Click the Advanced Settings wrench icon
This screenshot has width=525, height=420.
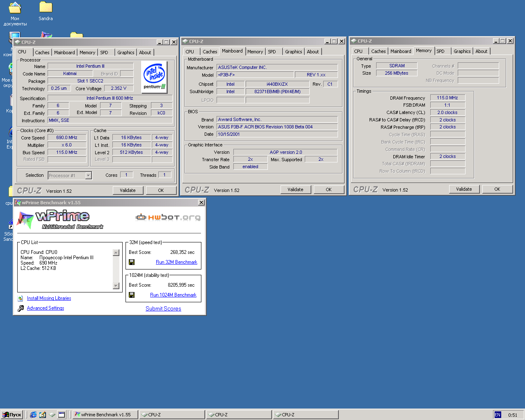[x=21, y=308]
